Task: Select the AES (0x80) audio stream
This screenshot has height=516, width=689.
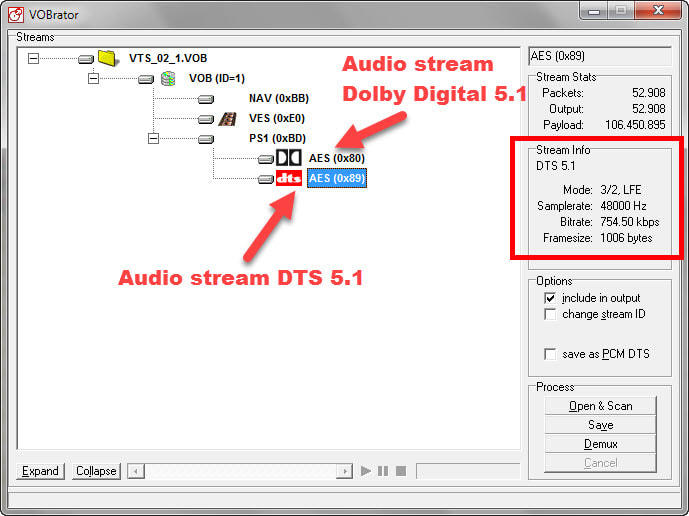Action: pos(337,158)
